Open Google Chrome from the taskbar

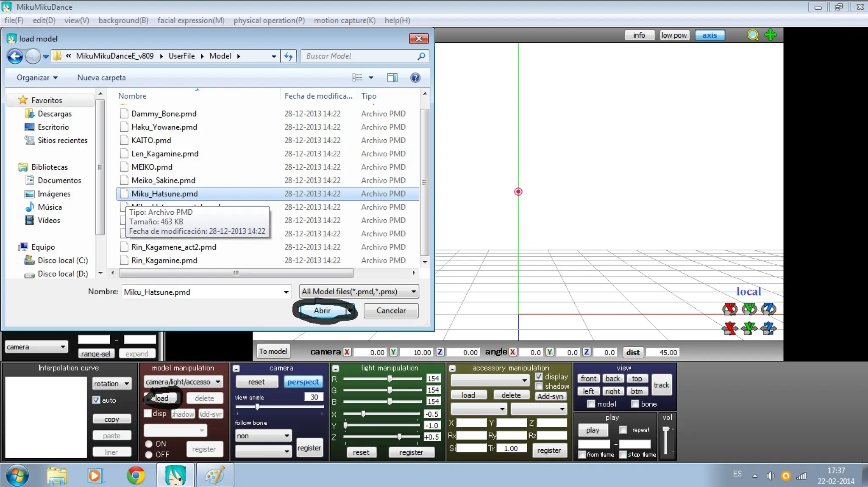pos(136,476)
